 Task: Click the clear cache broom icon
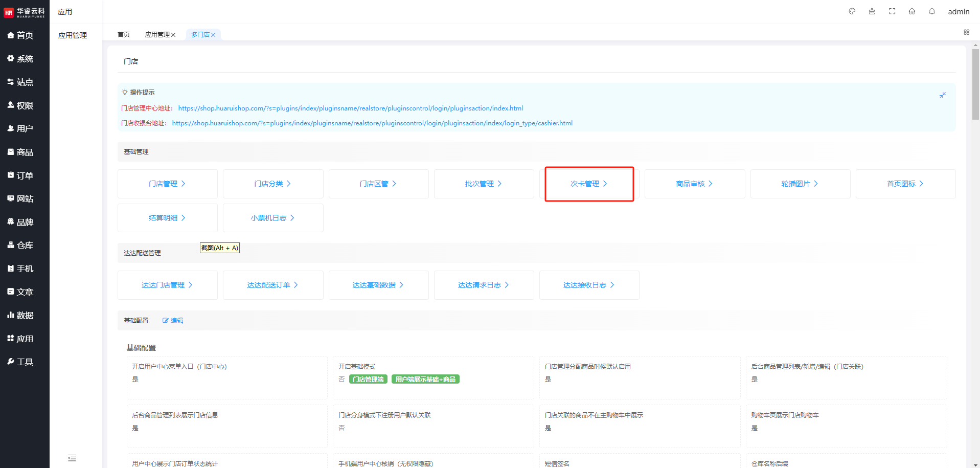[x=872, y=11]
